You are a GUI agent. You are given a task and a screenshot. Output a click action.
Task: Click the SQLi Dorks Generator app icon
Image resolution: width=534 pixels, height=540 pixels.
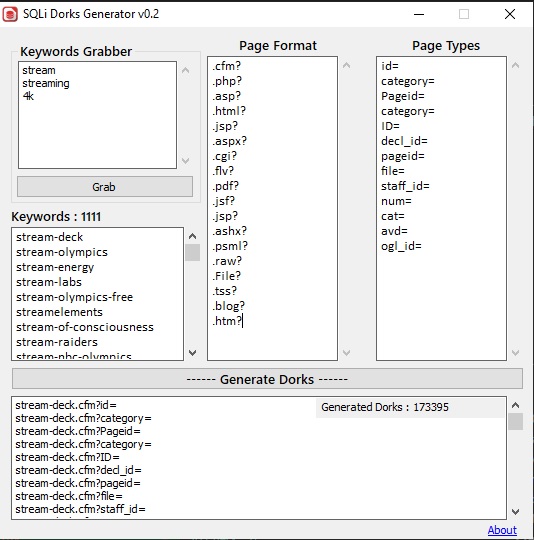click(x=10, y=14)
